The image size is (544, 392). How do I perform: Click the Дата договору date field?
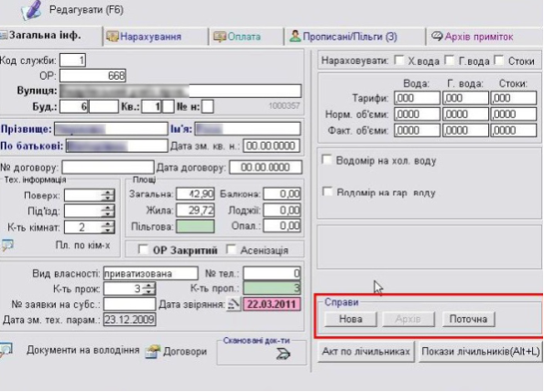pos(266,168)
